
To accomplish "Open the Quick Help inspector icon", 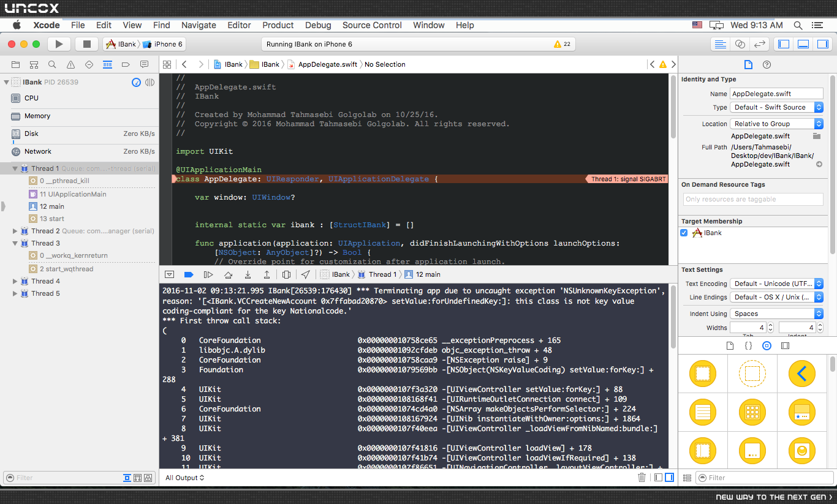I will (x=767, y=64).
